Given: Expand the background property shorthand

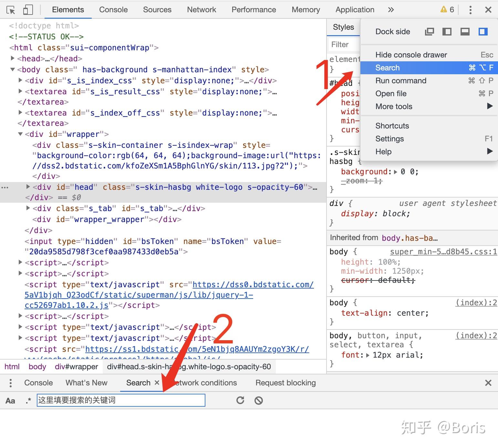Looking at the screenshot, I should 396,171.
